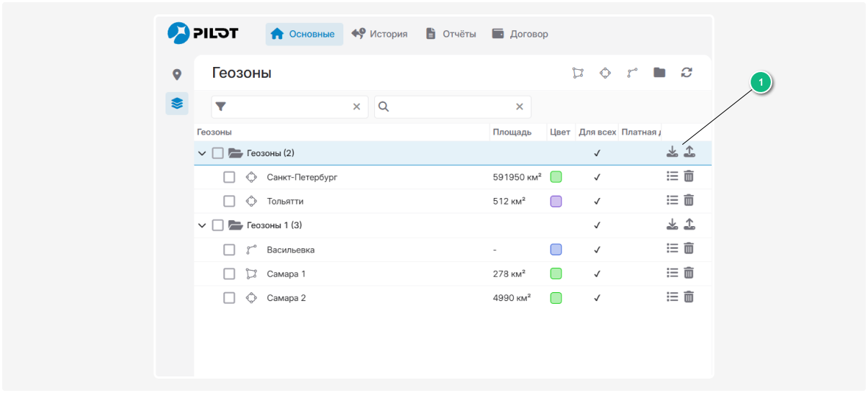The height and width of the screenshot is (393, 868).
Task: Check the Васильевка checkbox
Action: pyautogui.click(x=229, y=250)
